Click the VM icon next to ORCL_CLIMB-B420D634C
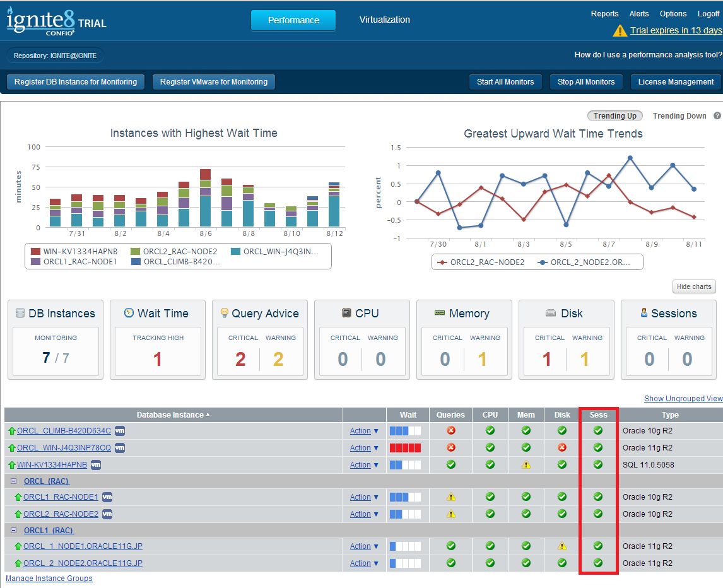 (120, 431)
